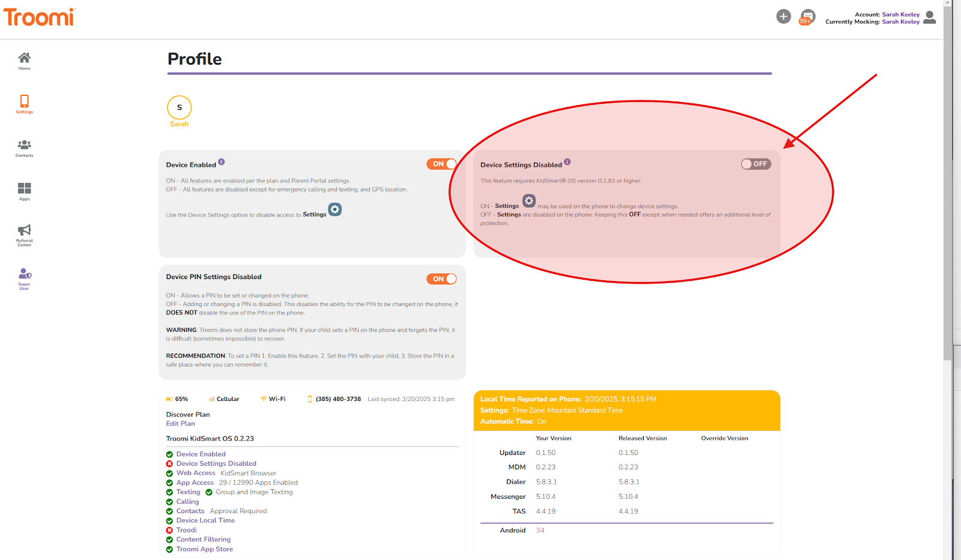The image size is (961, 560).
Task: Open the Troodi link
Action: (x=186, y=530)
